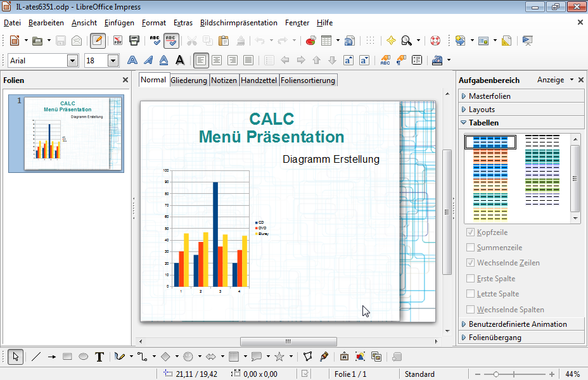Export the presentation directly as PDF

click(x=118, y=41)
